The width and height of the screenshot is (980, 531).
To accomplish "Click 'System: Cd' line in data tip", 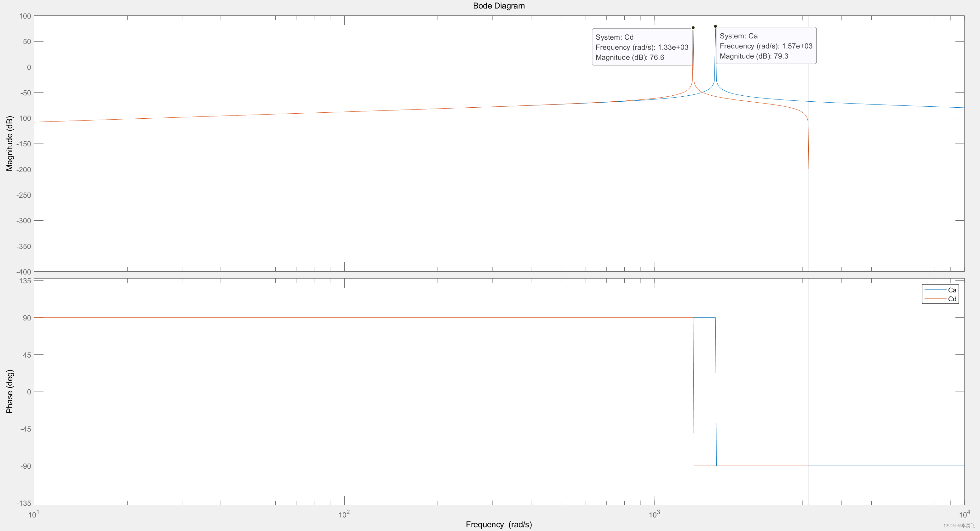I will tap(614, 37).
